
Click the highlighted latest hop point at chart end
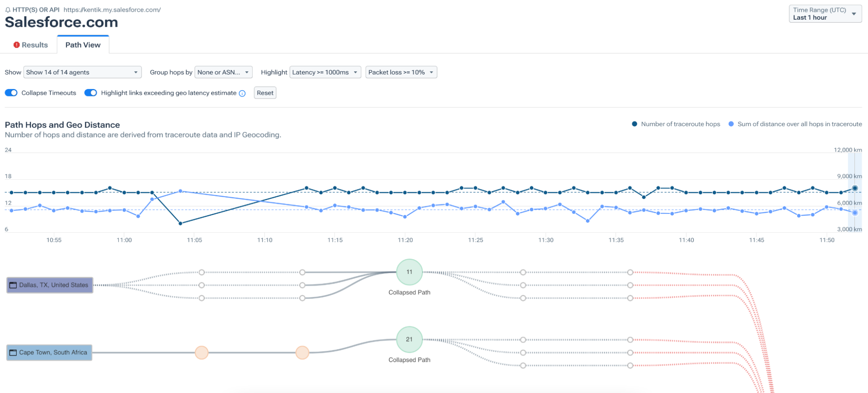[x=855, y=188]
